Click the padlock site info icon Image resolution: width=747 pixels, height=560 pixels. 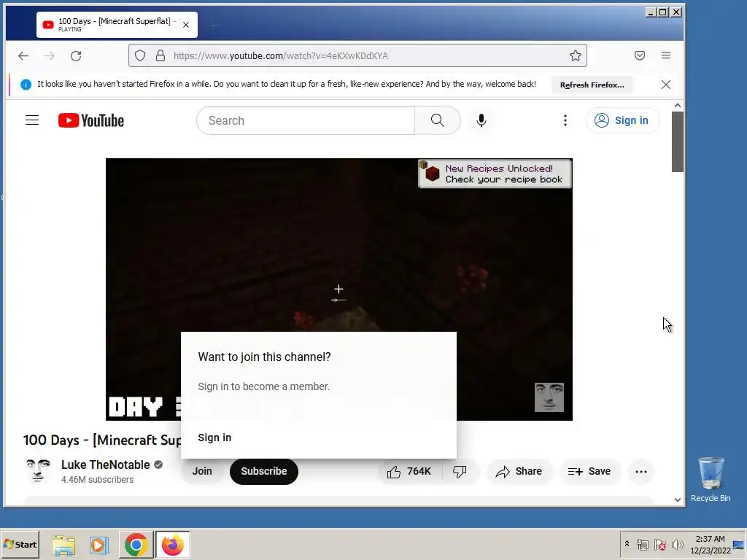160,55
